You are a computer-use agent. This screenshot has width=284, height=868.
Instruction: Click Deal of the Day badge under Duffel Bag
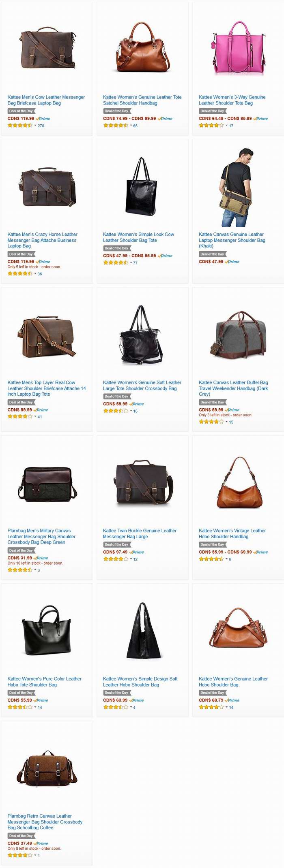213,402
